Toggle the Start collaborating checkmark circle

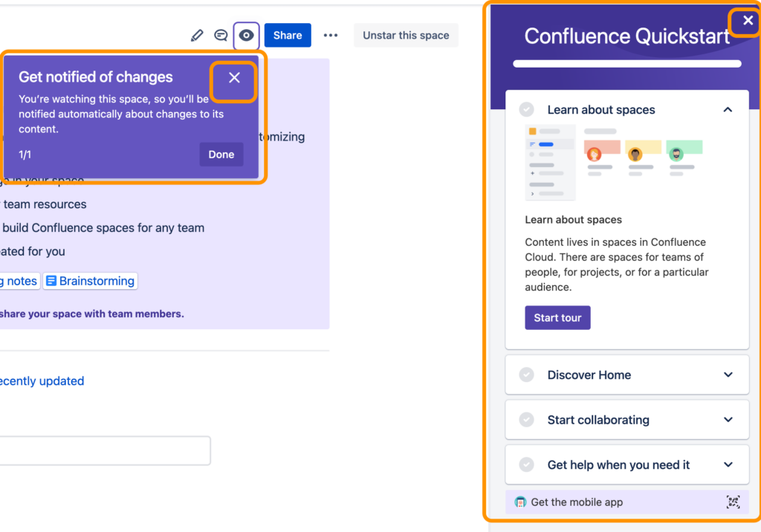point(527,420)
